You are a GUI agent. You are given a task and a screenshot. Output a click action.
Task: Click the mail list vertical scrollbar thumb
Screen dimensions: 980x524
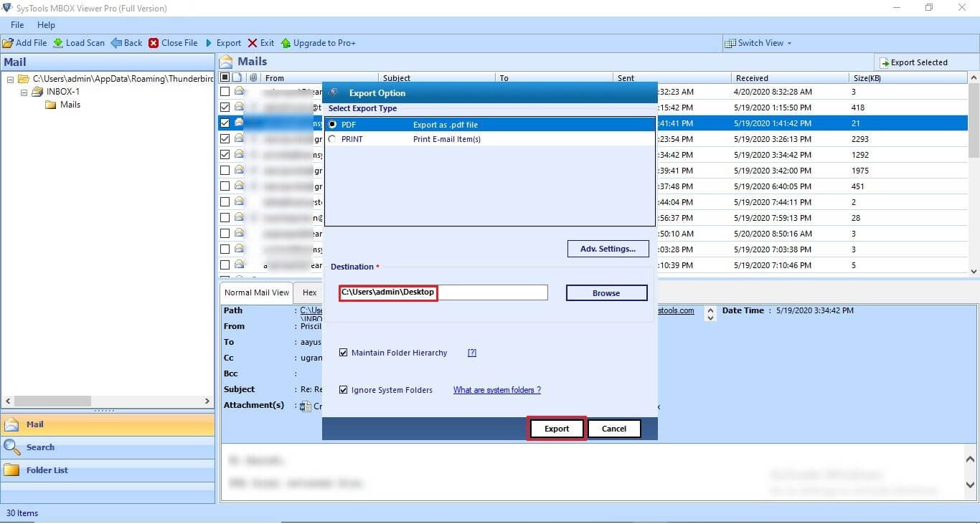(974, 120)
